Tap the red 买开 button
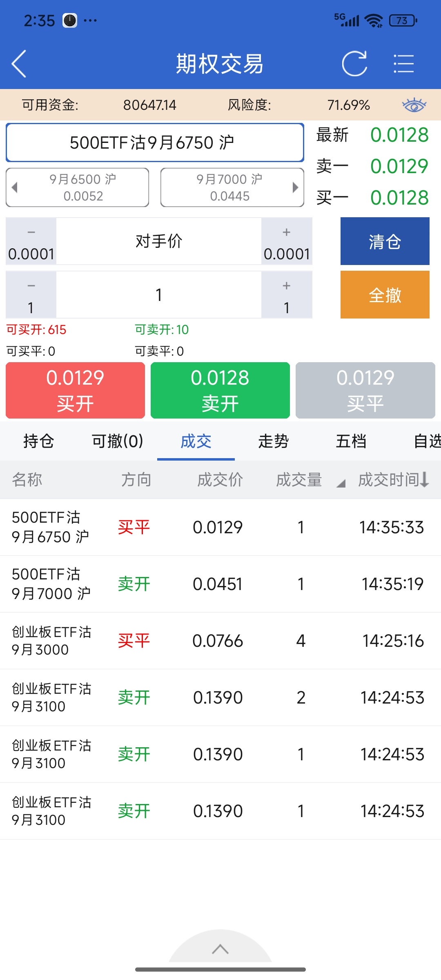Image resolution: width=441 pixels, height=980 pixels. [76, 390]
